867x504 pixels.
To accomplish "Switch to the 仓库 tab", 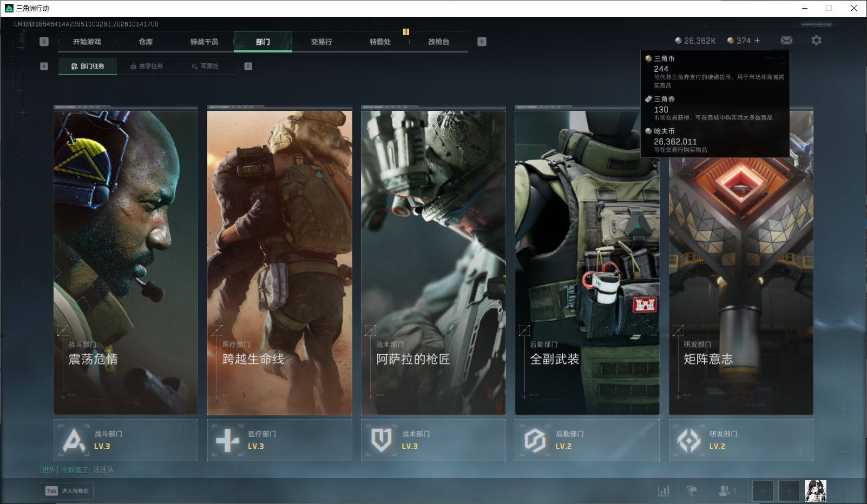I will (x=146, y=42).
